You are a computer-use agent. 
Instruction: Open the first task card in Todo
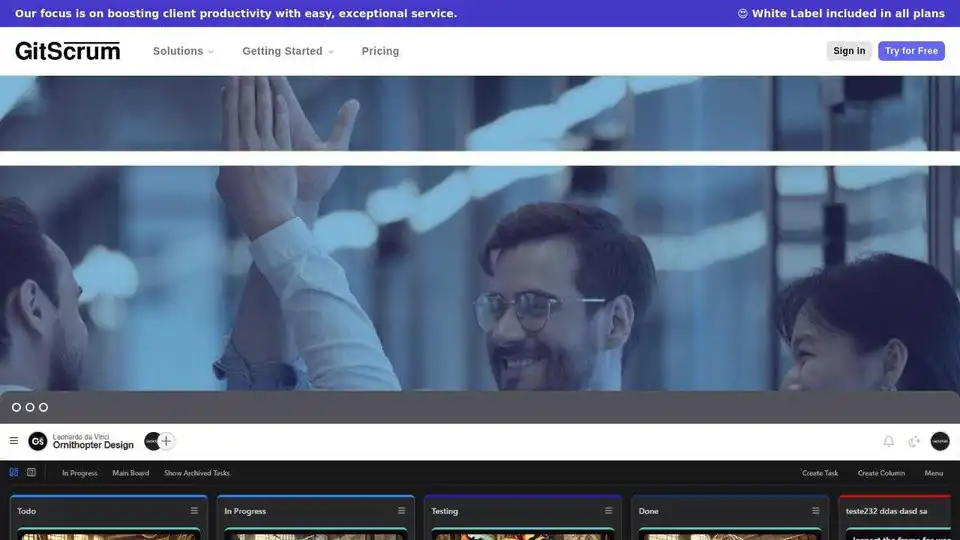pos(108,534)
